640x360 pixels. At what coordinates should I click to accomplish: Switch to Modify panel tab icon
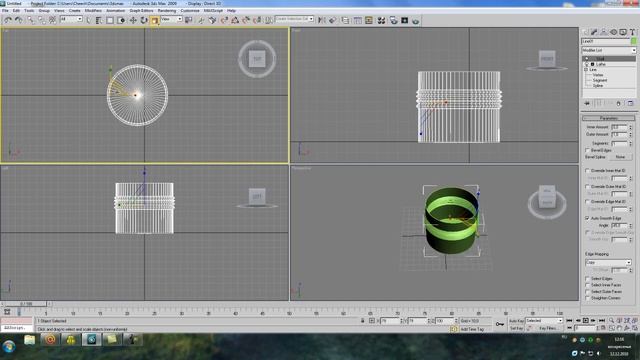594,32
